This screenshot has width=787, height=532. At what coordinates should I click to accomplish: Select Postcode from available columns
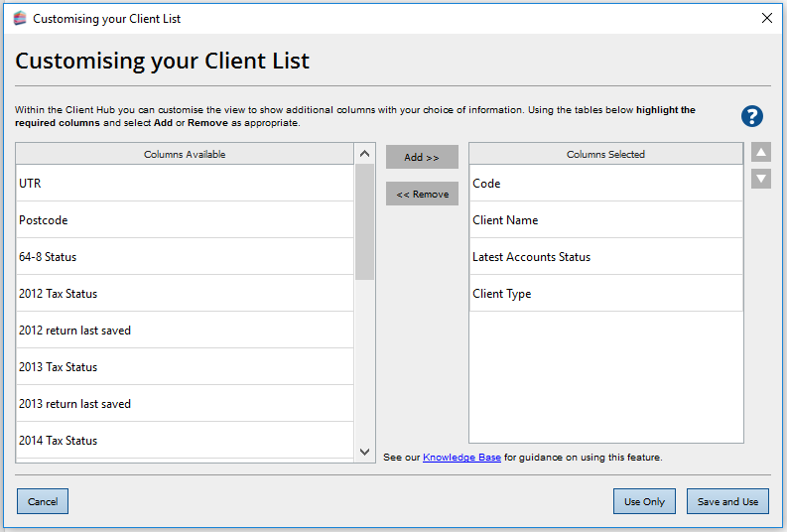[185, 220]
